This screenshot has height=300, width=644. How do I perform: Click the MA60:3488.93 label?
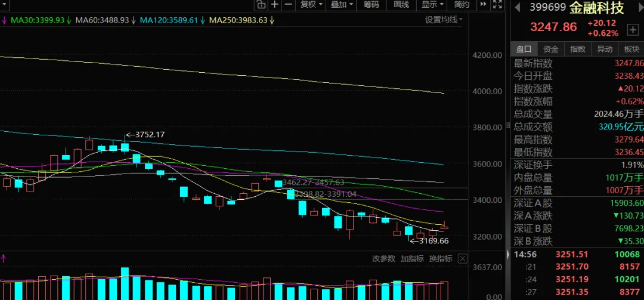pos(103,20)
